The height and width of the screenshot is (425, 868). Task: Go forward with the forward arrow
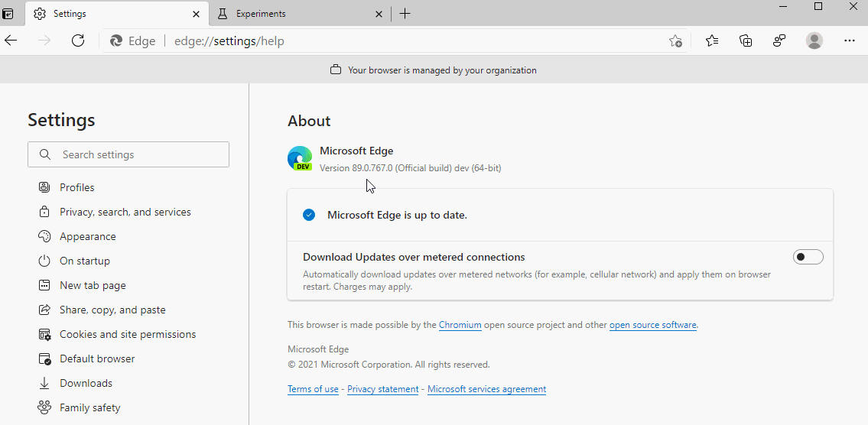[x=44, y=41]
